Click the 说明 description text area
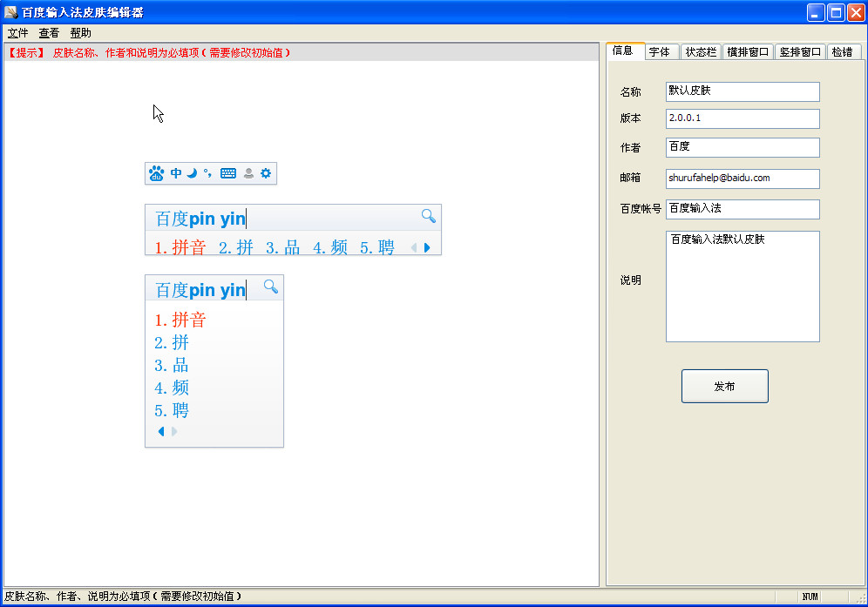 pyautogui.click(x=743, y=286)
